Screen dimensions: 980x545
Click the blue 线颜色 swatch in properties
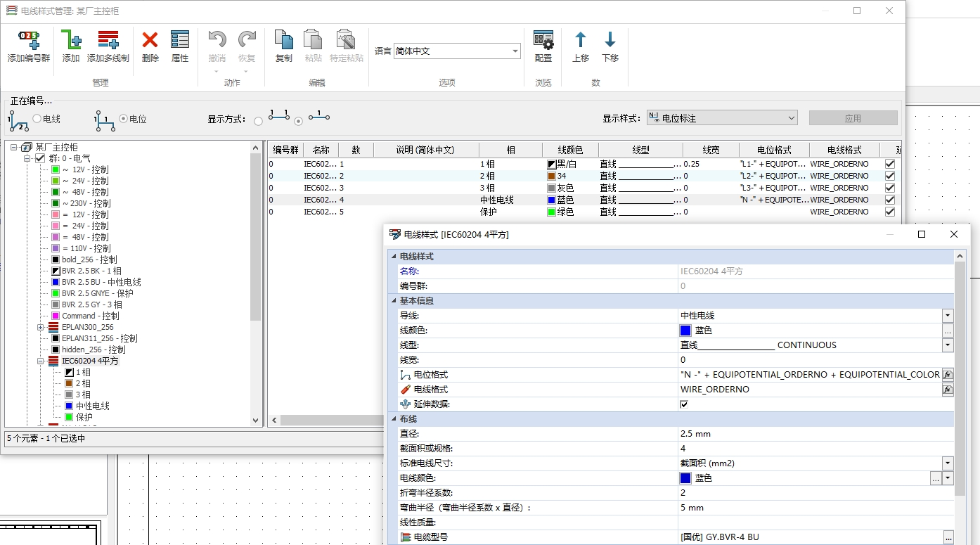pos(685,331)
